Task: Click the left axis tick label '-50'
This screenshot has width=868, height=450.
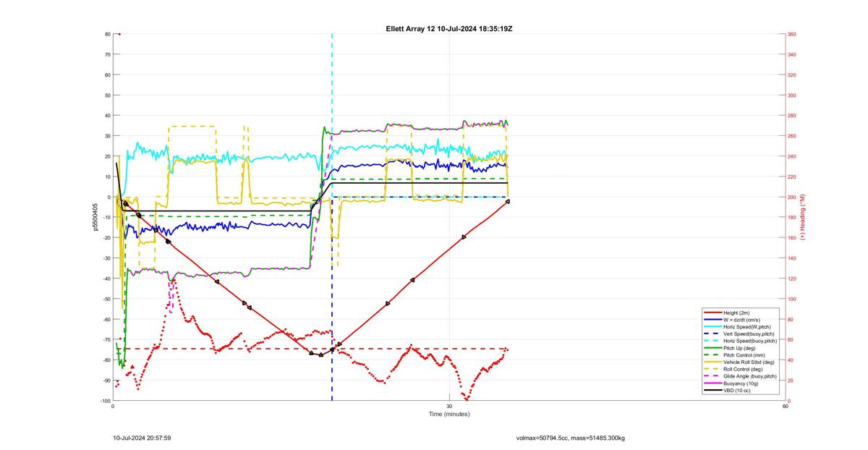Action: click(x=106, y=299)
